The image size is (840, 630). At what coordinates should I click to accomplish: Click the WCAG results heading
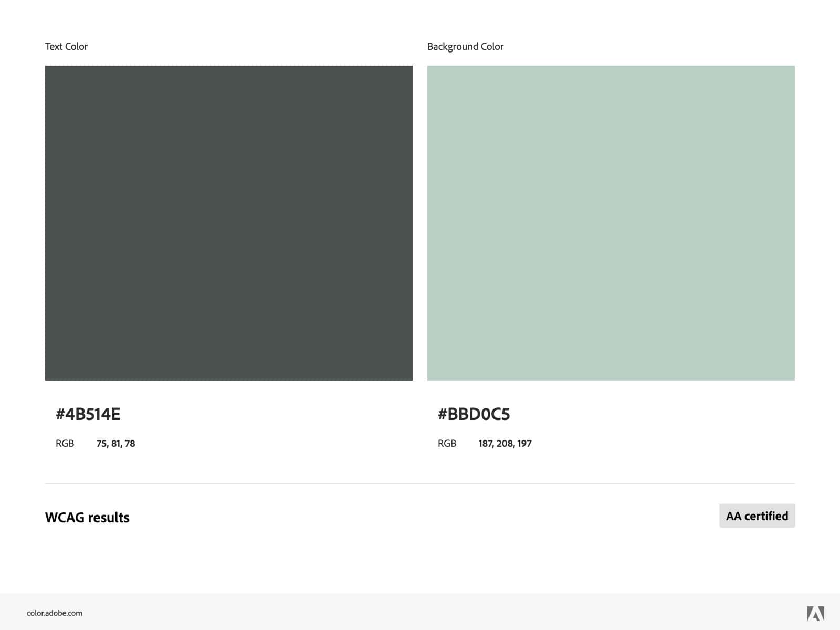[x=87, y=518]
